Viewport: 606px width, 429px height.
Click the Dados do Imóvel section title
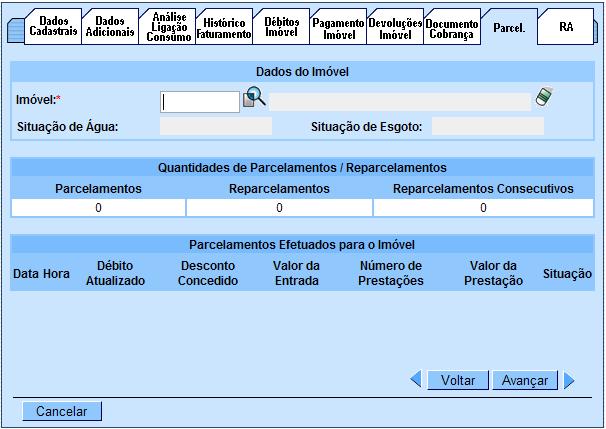click(302, 72)
